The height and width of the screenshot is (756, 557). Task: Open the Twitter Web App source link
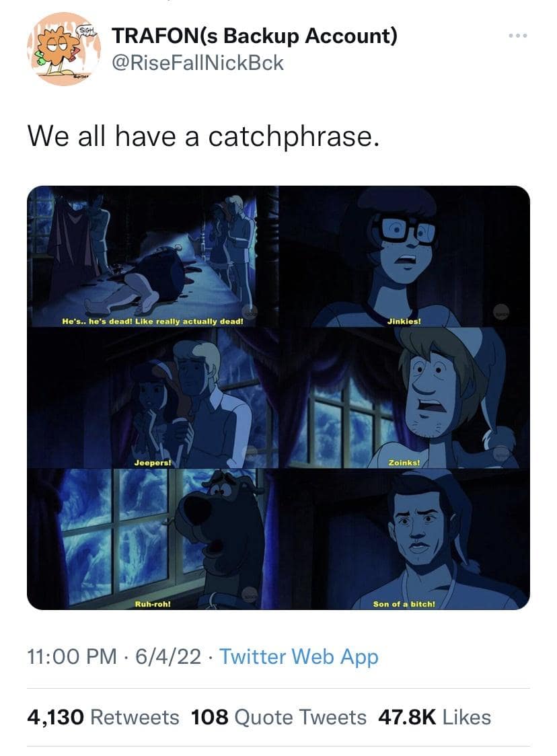pos(299,656)
